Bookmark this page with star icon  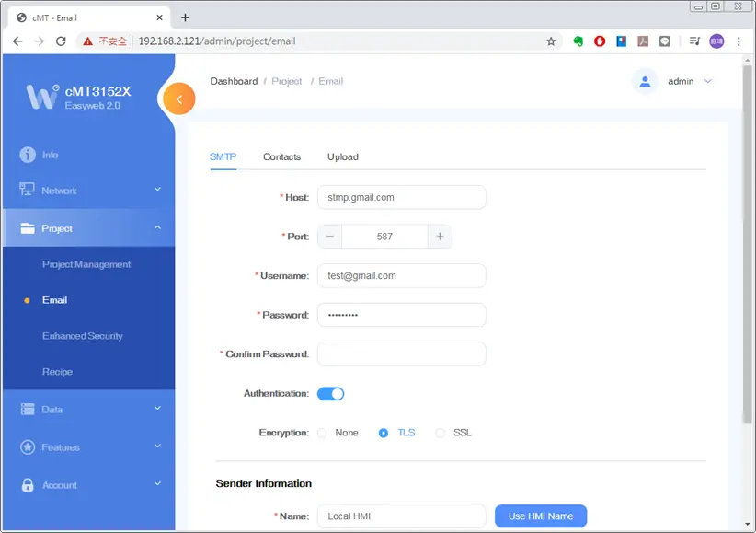551,41
